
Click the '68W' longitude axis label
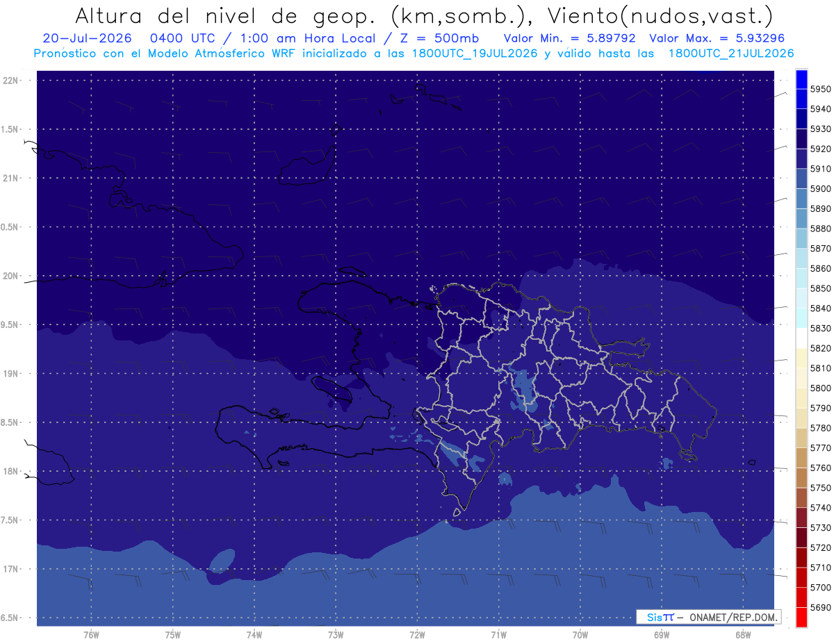click(x=743, y=634)
